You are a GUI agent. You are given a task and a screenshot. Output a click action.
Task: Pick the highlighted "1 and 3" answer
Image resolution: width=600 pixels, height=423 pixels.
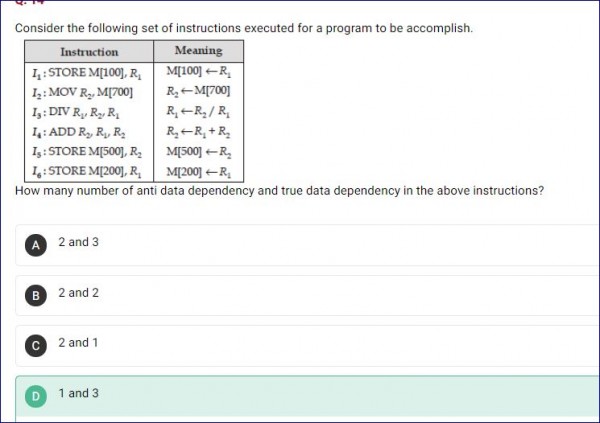tap(78, 394)
